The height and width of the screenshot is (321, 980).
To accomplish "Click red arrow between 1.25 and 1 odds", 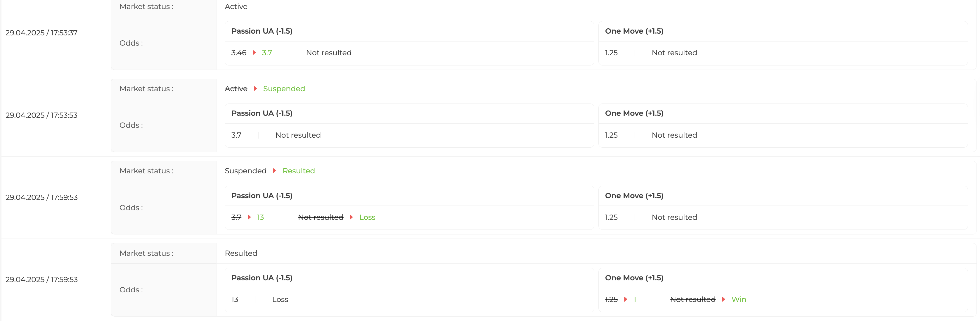I will point(626,300).
